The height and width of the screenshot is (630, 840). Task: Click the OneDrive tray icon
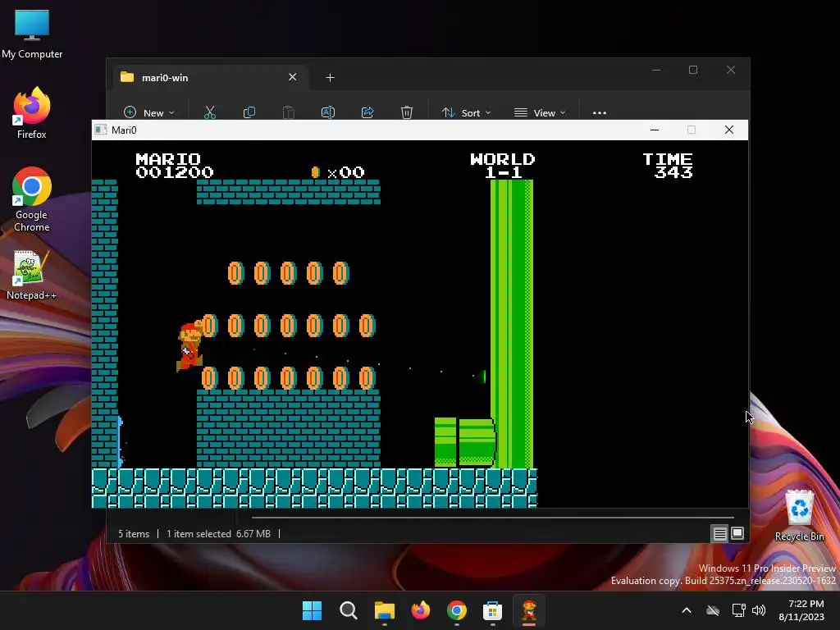[x=713, y=610]
